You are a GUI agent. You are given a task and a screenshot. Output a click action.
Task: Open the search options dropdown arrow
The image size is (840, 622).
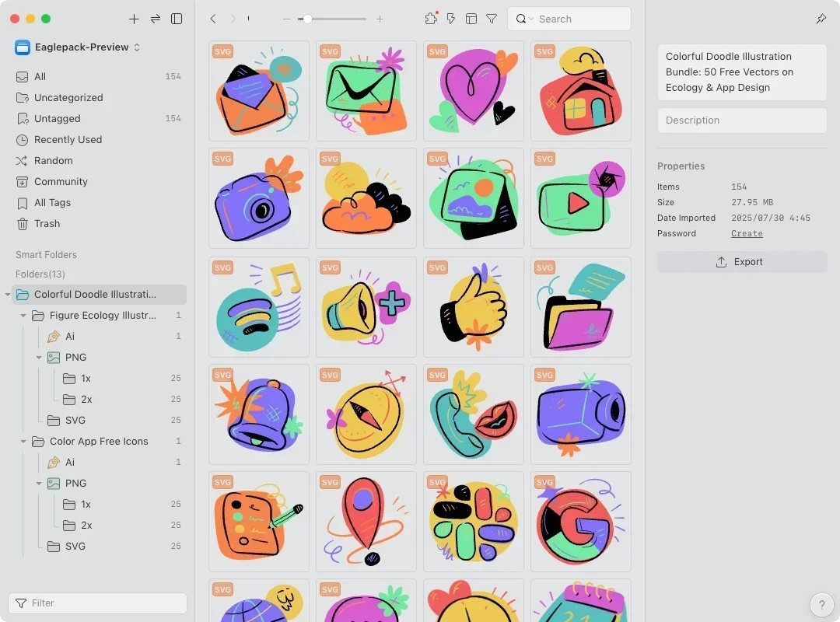click(x=531, y=19)
